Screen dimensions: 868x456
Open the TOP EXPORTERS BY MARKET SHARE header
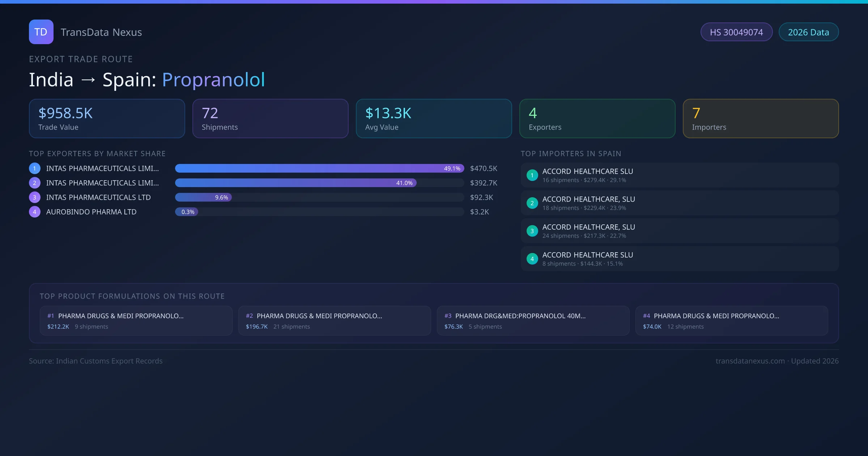click(x=97, y=153)
